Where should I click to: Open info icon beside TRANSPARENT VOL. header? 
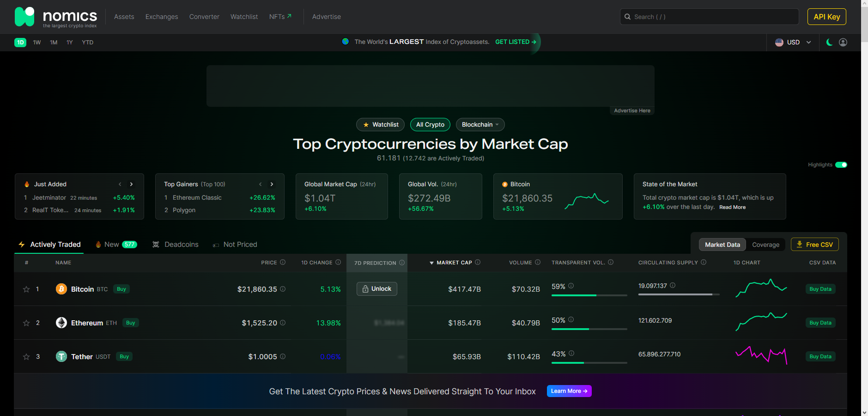click(611, 262)
